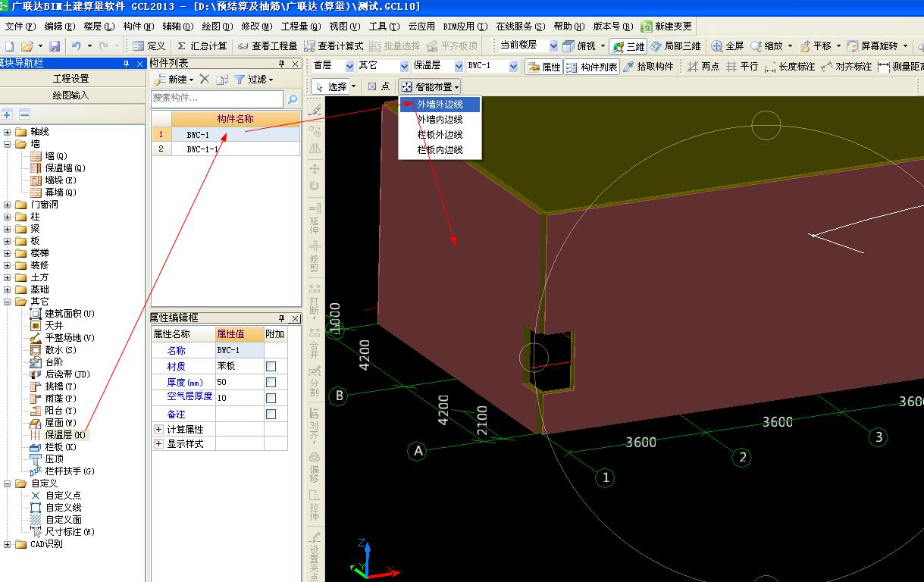924x582 pixels.
Task: Click copy component icon in 构件列表
Action: tap(221, 79)
